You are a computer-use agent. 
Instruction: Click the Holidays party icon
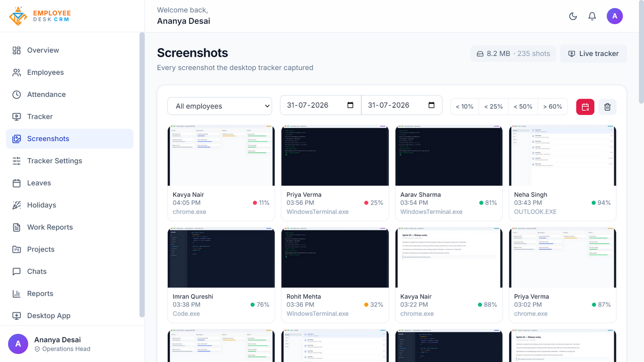point(17,205)
